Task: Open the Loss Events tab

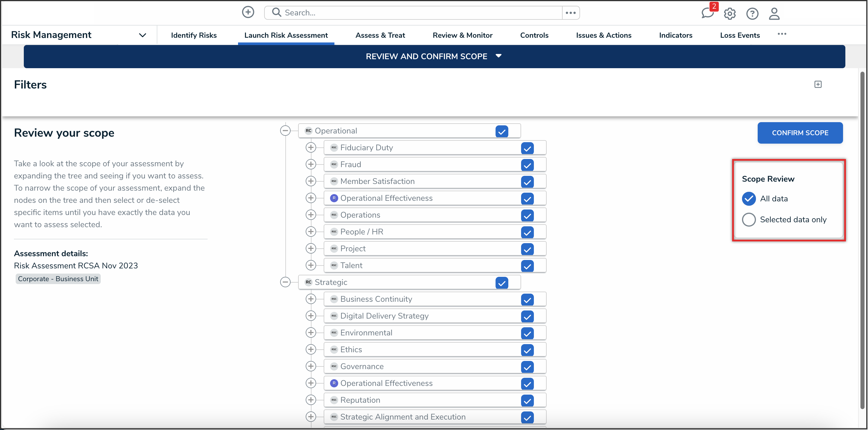Action: (740, 35)
